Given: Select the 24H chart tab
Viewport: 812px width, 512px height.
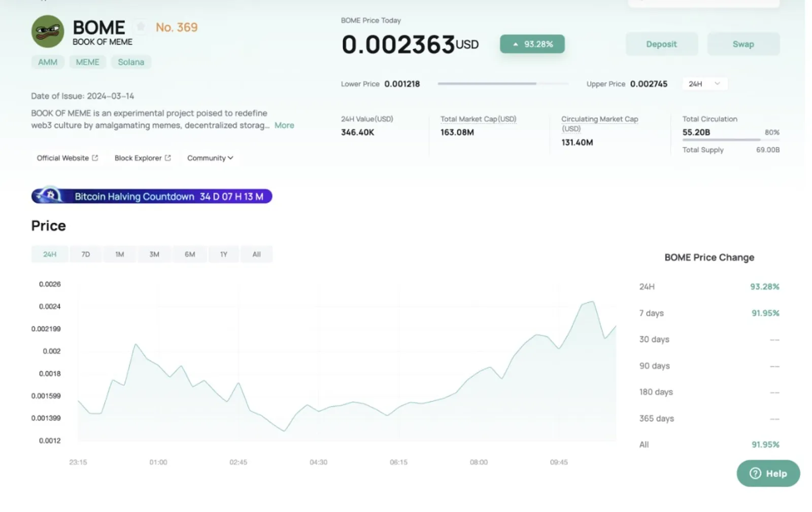Looking at the screenshot, I should pyautogui.click(x=50, y=254).
